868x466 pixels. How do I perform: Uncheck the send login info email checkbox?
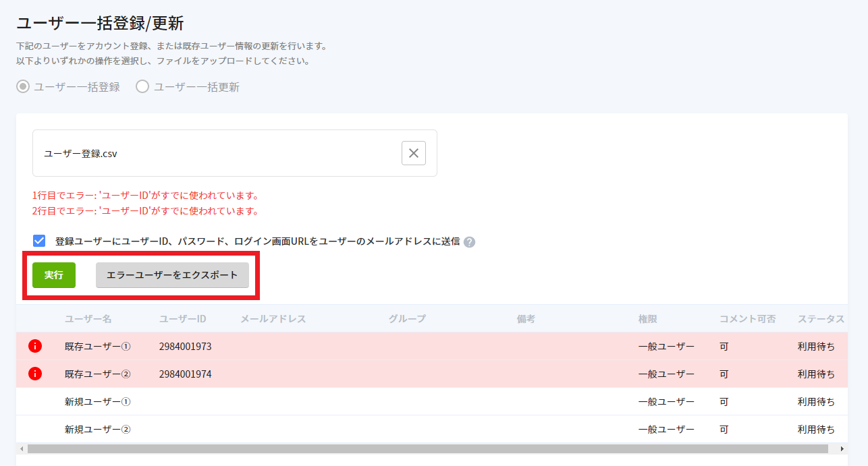39,241
